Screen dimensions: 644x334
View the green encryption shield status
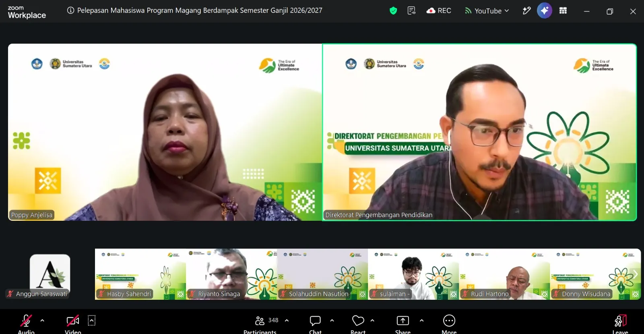393,11
